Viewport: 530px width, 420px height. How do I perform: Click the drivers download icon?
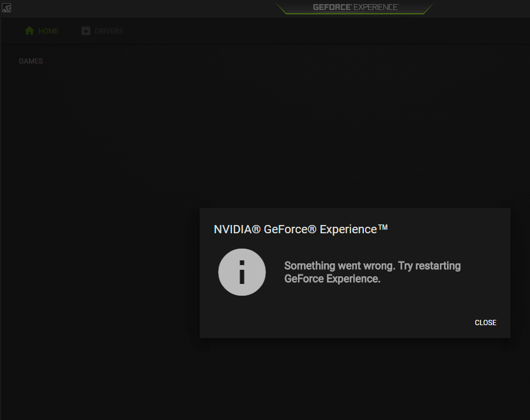pos(86,31)
